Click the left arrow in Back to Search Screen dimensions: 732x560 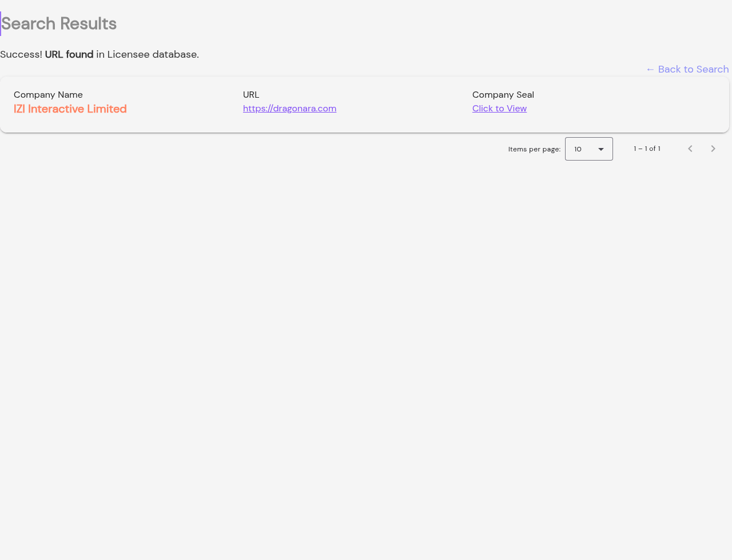tap(650, 69)
